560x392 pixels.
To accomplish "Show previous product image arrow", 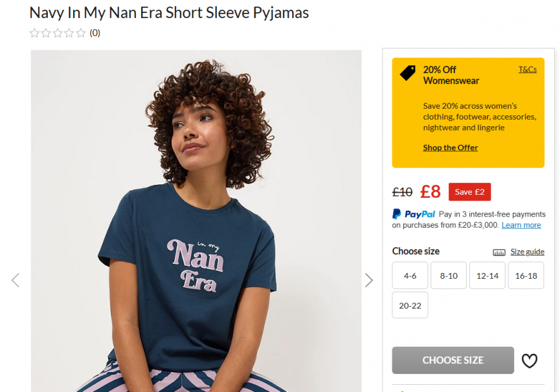I will [x=16, y=280].
